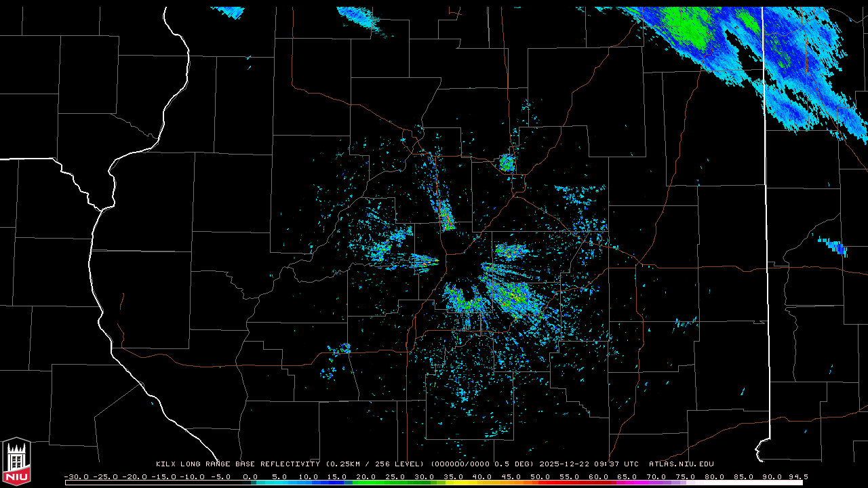This screenshot has width=868, height=488.
Task: Click the -30.0 label on the dBZ scale
Action: pos(75,476)
